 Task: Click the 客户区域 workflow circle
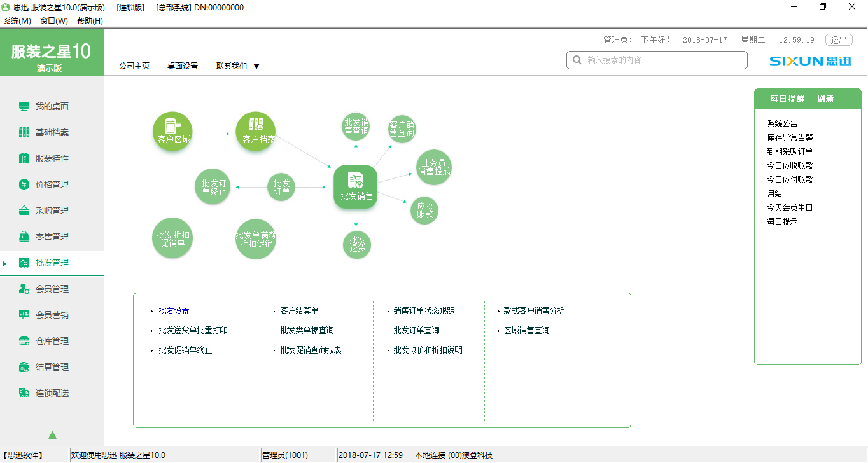[172, 132]
